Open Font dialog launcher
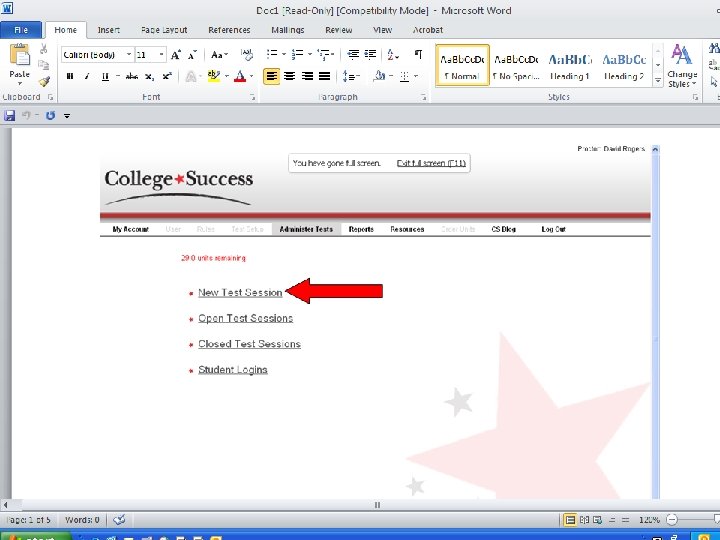Screen dimensions: 720x540 (253, 97)
